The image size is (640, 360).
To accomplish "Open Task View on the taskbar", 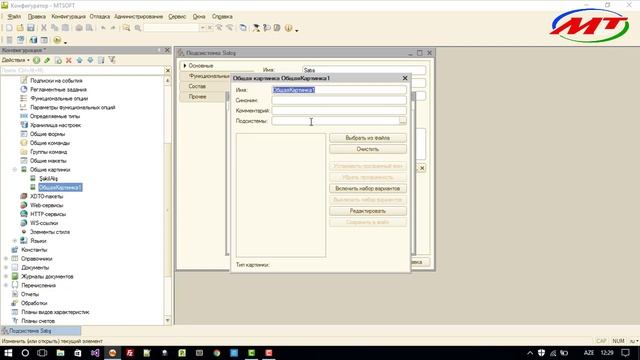I will (x=42, y=353).
